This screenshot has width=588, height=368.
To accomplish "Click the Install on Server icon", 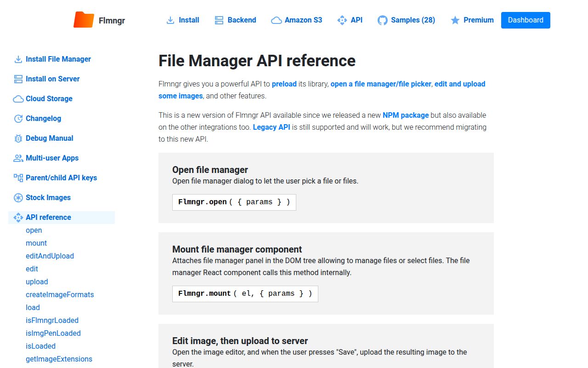I will [x=18, y=79].
